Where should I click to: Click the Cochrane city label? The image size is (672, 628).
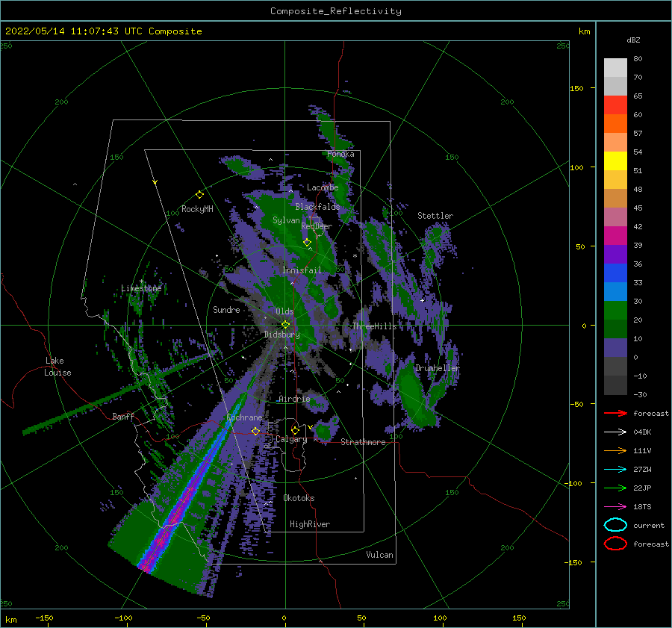tap(244, 417)
